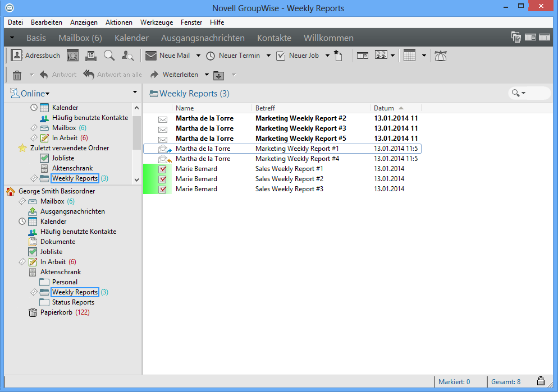Open the navigation bar options dropdown arrow
This screenshot has height=392, width=558.
coord(12,38)
